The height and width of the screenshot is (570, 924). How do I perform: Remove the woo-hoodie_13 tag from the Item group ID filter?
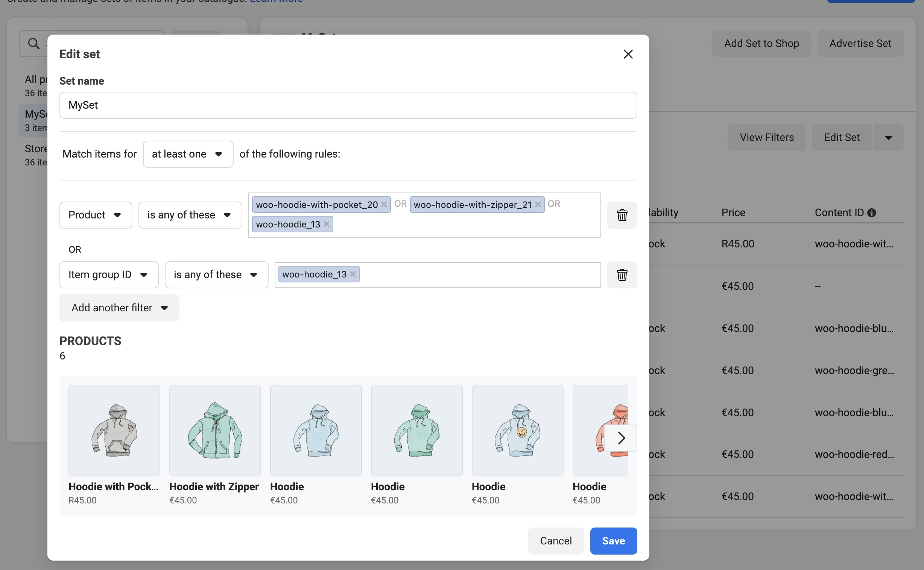[353, 274]
